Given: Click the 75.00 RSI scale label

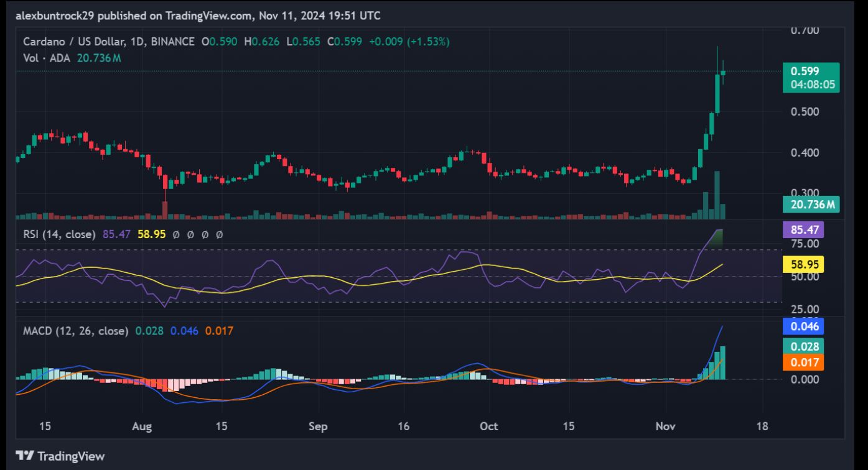Looking at the screenshot, I should 805,244.
